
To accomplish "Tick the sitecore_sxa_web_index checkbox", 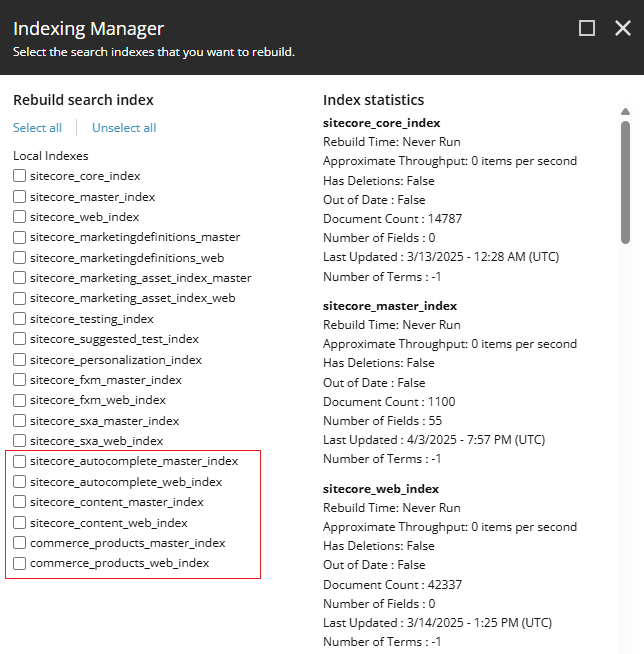I will [x=20, y=441].
